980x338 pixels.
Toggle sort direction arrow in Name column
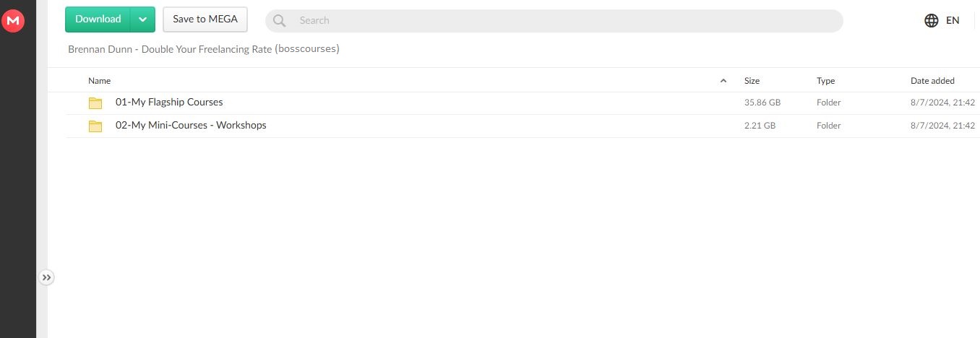point(723,81)
